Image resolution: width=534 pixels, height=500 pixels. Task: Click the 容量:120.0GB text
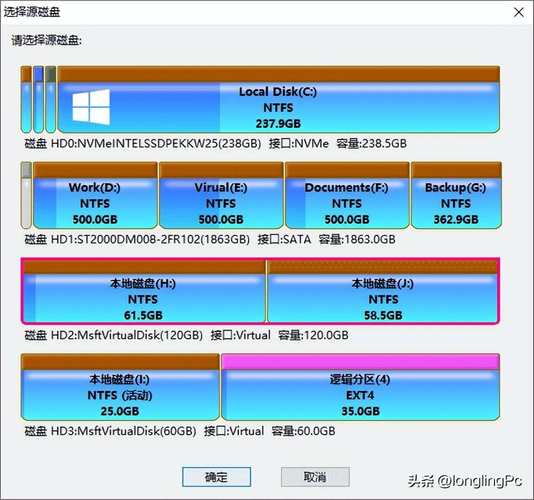point(313,335)
